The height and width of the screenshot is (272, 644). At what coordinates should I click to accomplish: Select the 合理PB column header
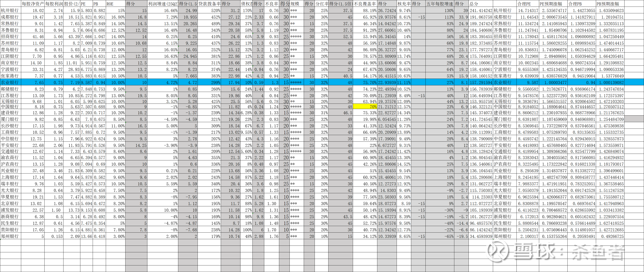tap(581, 4)
